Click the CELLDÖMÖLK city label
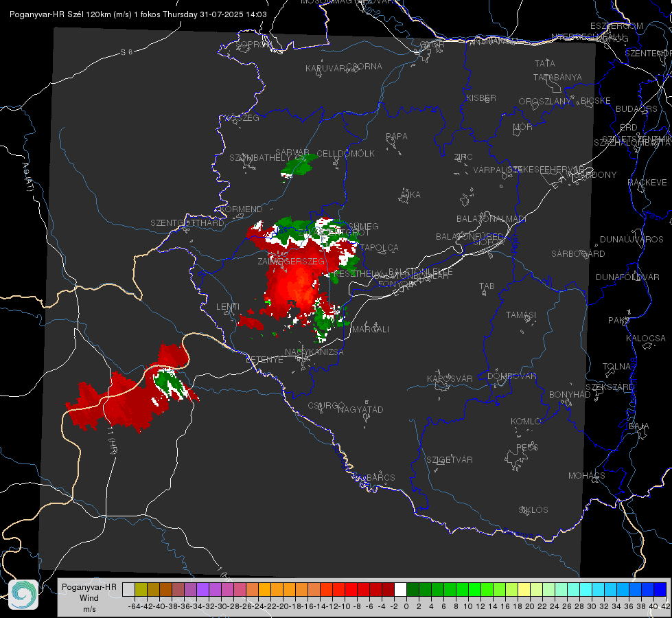The image size is (672, 618). 345,153
